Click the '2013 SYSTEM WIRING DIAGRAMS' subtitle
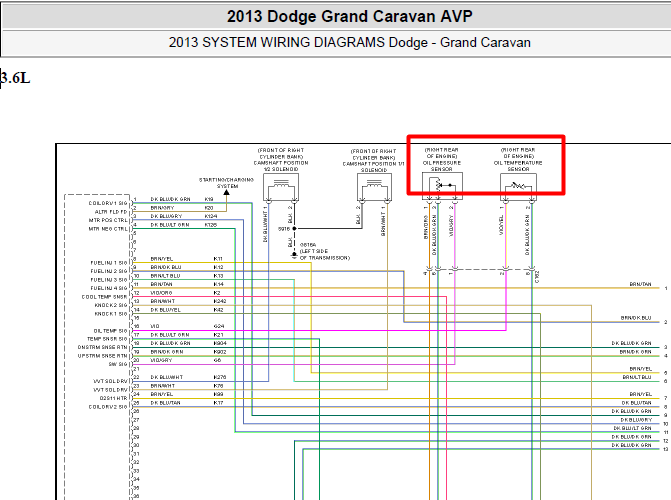Image resolution: width=671 pixels, height=500 pixels. pyautogui.click(x=277, y=42)
